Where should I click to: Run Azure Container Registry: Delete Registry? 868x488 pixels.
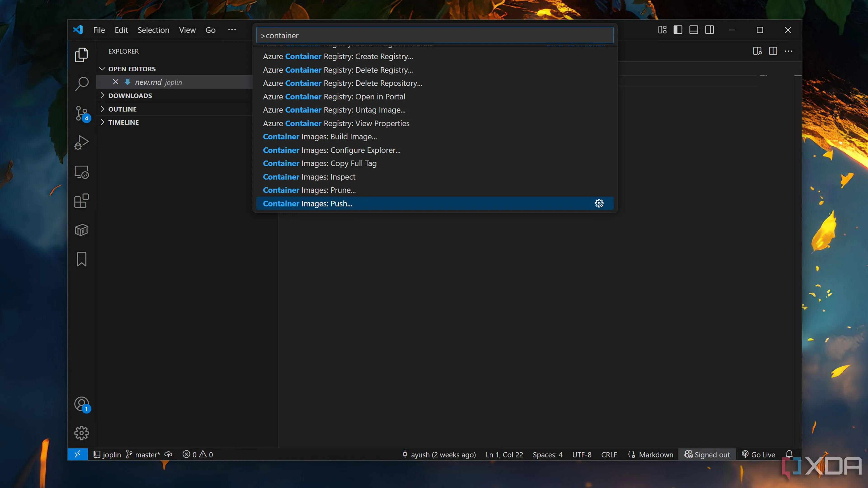(x=435, y=70)
